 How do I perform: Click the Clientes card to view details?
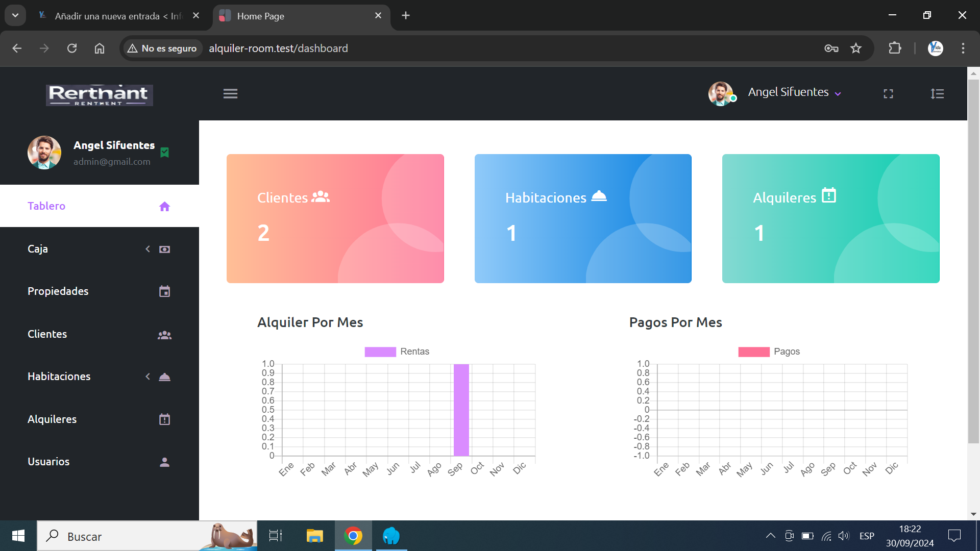pyautogui.click(x=335, y=219)
